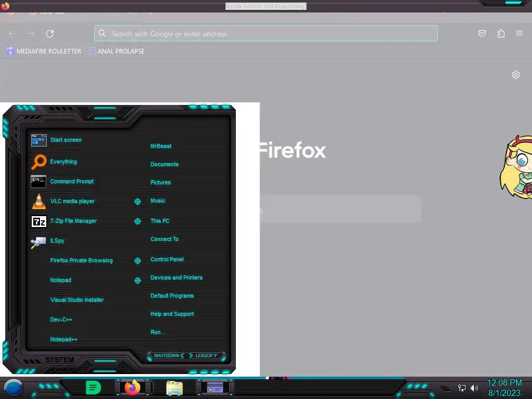Click volume speaker icon in tray

pyautogui.click(x=474, y=388)
